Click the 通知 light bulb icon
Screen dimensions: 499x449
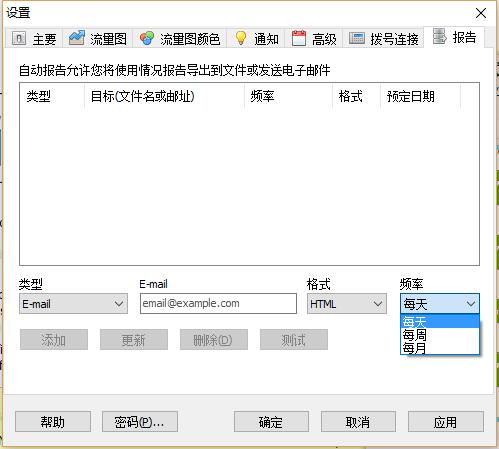point(241,38)
